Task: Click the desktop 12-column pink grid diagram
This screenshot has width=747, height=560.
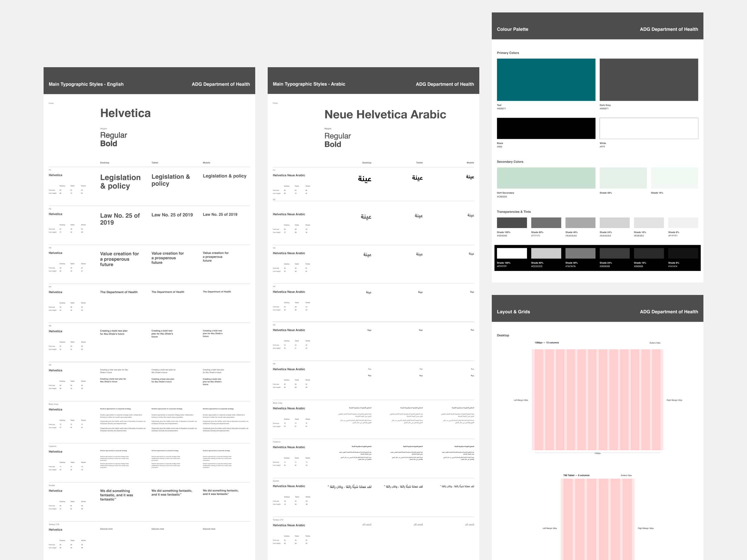Action: tap(597, 400)
